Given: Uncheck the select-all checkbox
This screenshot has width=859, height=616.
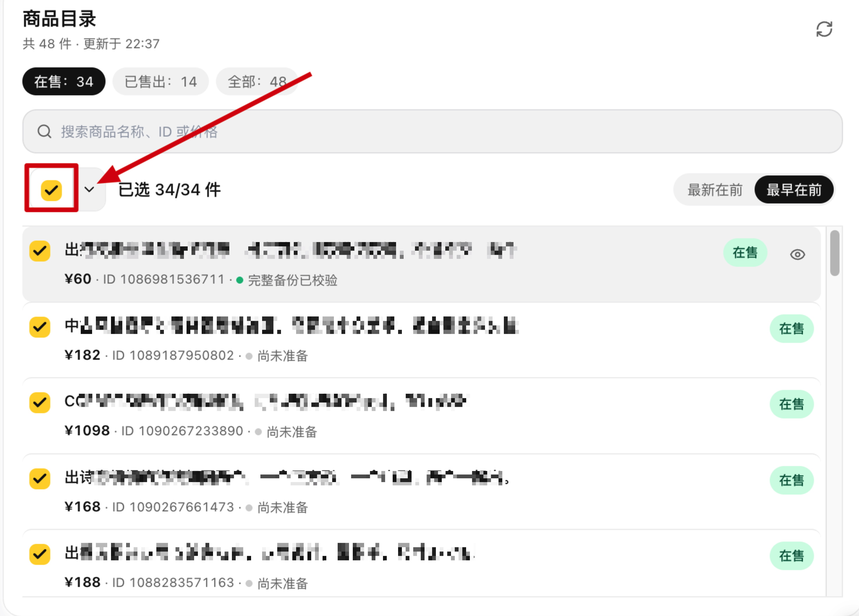Looking at the screenshot, I should coord(51,190).
